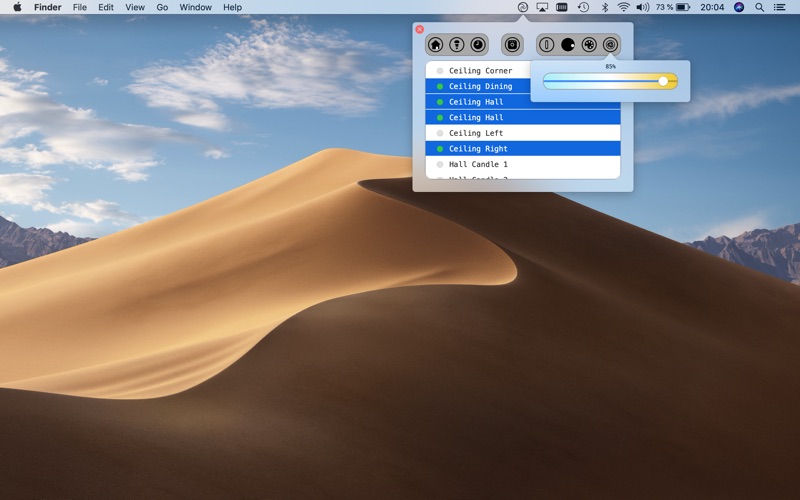Viewport: 800px width, 500px height.
Task: Open the clock schedules icon
Action: pos(478,45)
